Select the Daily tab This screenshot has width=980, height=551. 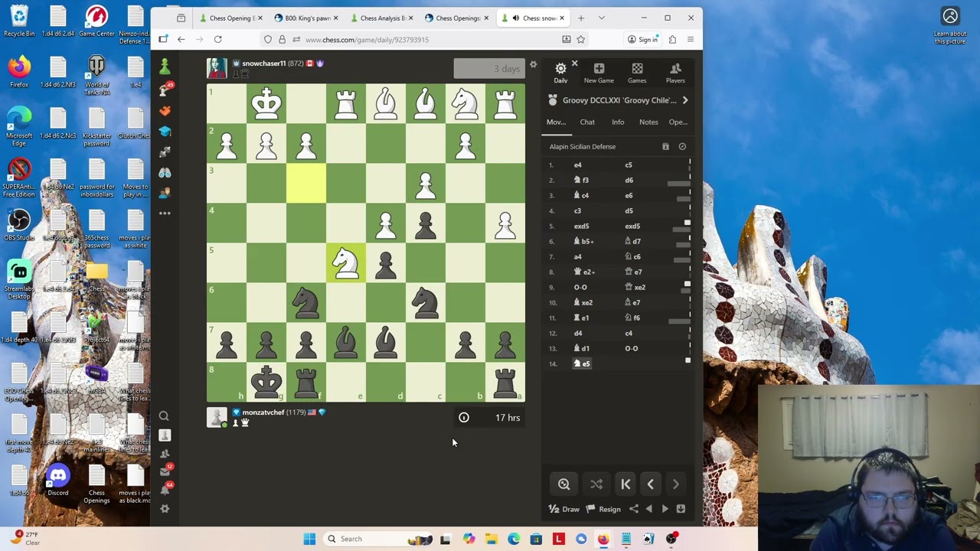tap(560, 73)
